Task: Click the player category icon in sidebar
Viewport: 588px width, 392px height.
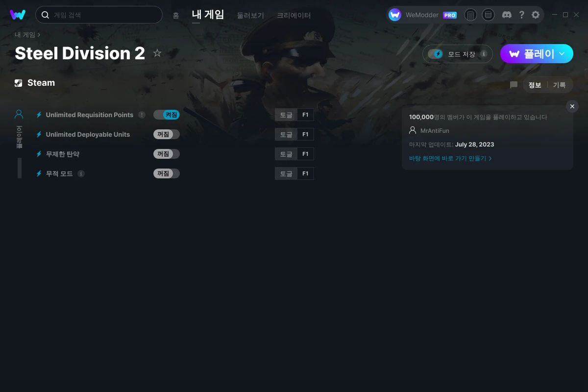Action: pyautogui.click(x=19, y=115)
